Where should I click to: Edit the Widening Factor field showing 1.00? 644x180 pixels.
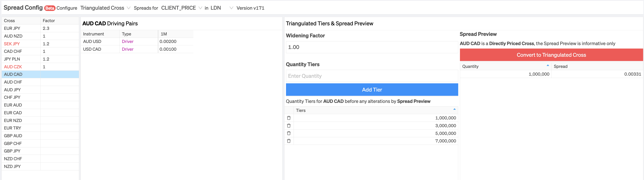[x=372, y=47]
